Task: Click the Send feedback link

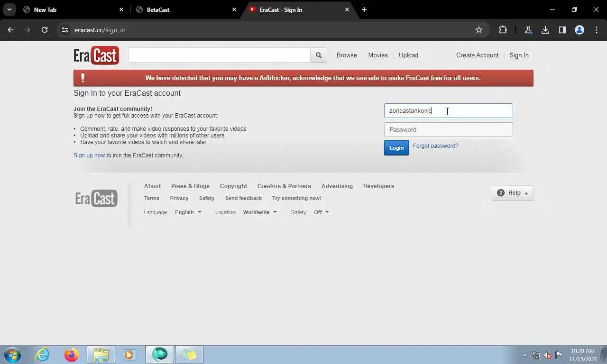Action: pos(243,198)
